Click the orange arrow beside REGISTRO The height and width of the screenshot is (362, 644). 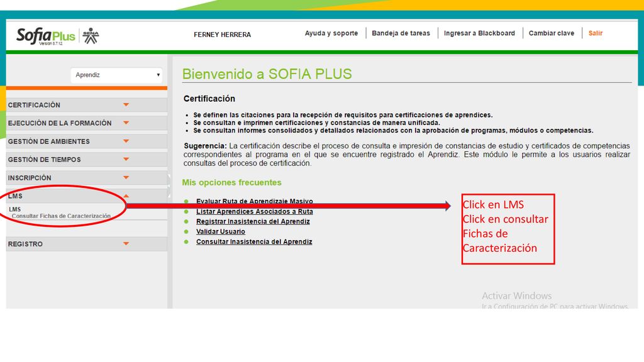(x=126, y=244)
